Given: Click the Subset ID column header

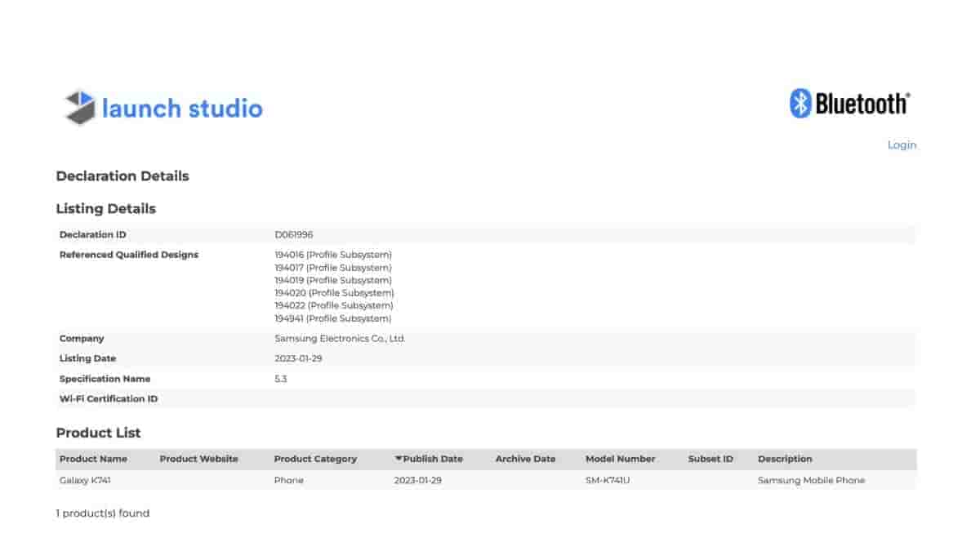Looking at the screenshot, I should coord(710,459).
